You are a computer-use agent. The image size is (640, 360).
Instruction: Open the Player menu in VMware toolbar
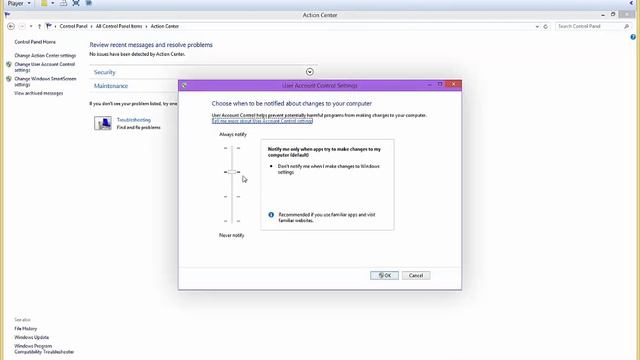pyautogui.click(x=19, y=3)
